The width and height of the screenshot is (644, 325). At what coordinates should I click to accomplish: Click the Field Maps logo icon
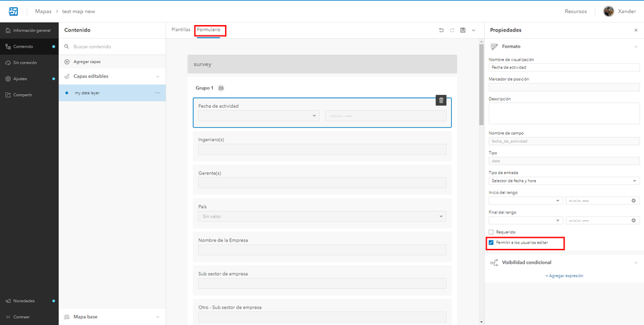tap(13, 12)
